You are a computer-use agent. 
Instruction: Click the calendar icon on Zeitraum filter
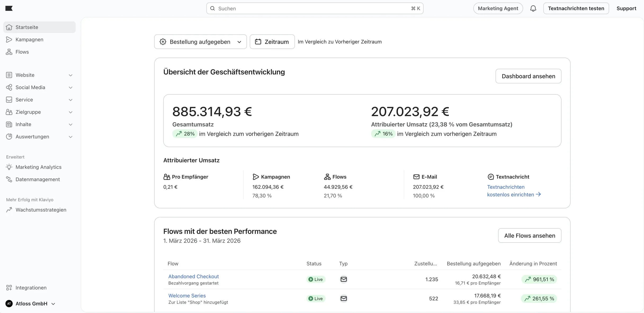pos(259,42)
